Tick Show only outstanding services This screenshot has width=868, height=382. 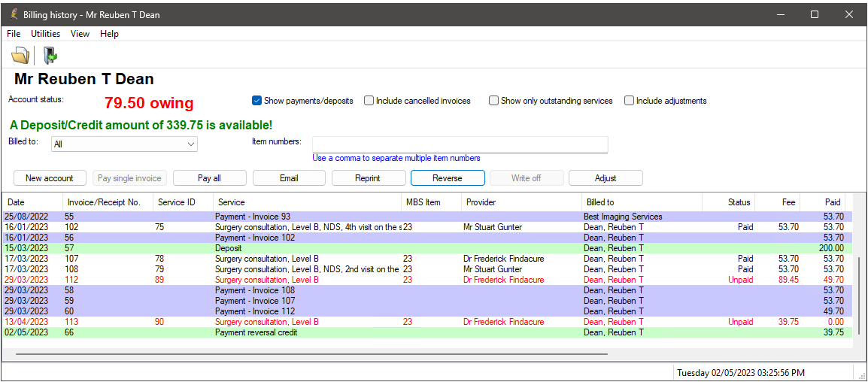[x=493, y=101]
